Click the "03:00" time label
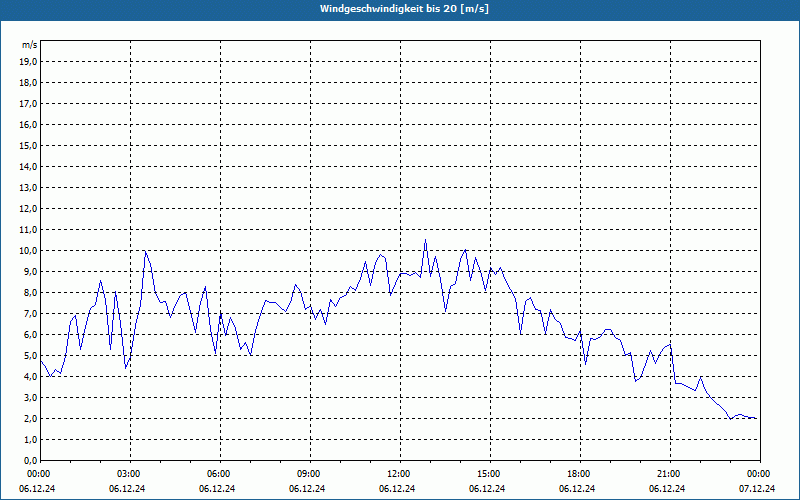The height and width of the screenshot is (500, 800). click(128, 474)
